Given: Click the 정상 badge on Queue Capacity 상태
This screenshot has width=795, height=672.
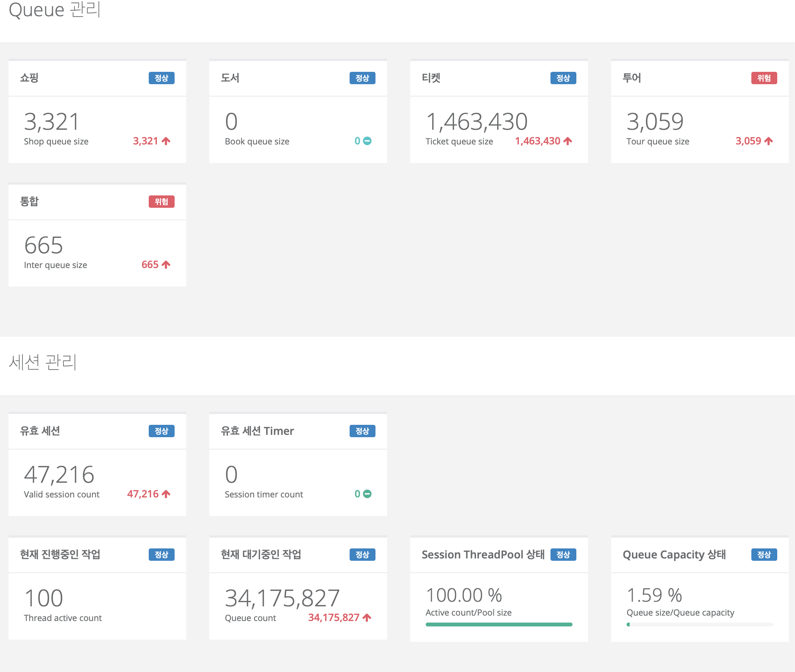Looking at the screenshot, I should click(x=764, y=555).
